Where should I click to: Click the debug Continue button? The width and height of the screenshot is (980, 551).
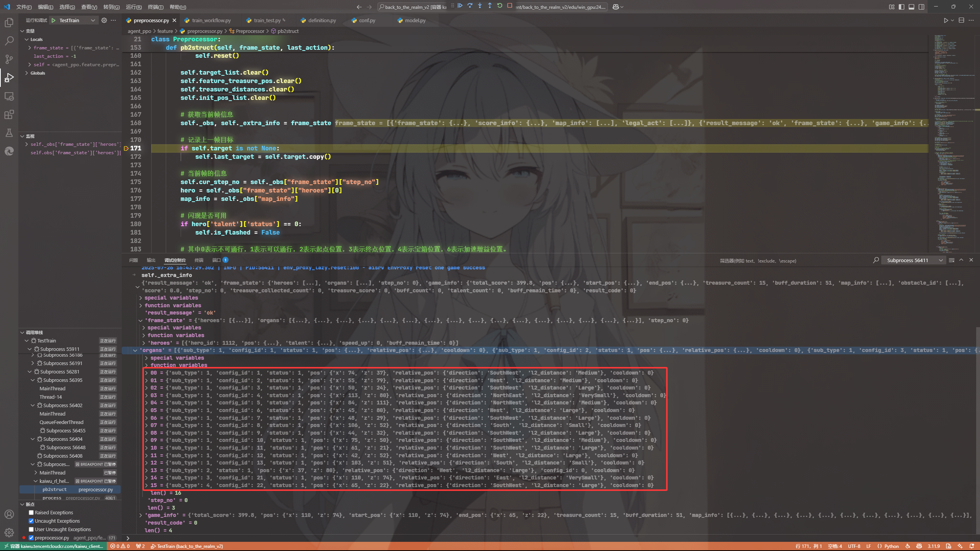point(460,6)
